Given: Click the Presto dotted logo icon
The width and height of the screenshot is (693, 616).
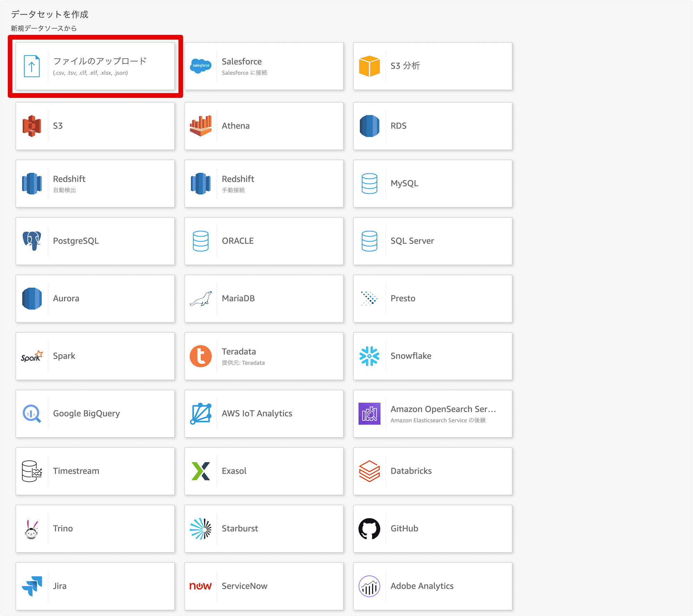Looking at the screenshot, I should coord(369,298).
